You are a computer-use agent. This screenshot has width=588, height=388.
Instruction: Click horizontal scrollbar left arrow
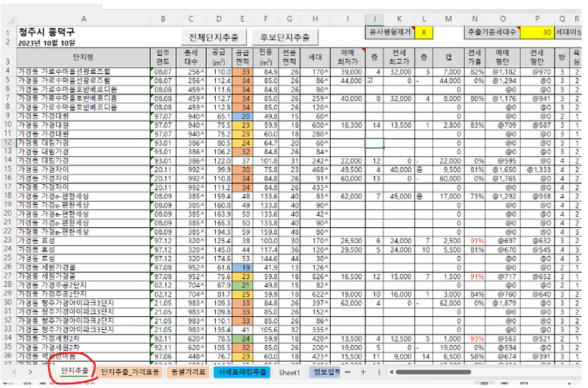click(x=391, y=372)
